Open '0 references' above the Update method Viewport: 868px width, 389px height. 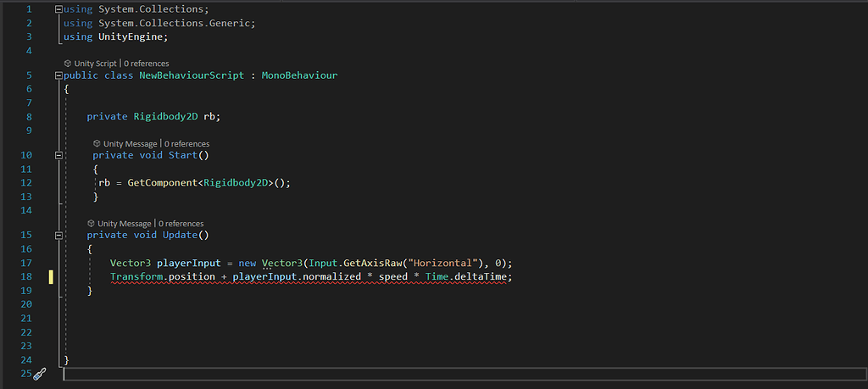point(181,224)
